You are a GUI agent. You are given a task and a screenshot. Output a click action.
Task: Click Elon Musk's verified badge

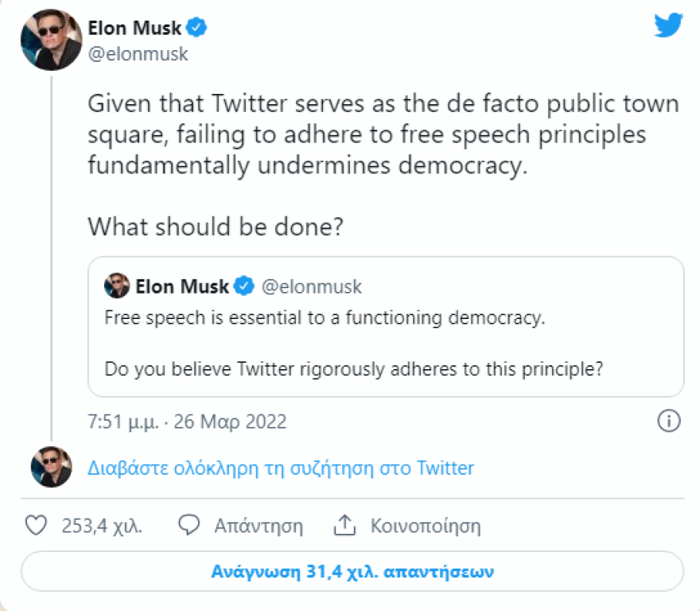coord(195,26)
